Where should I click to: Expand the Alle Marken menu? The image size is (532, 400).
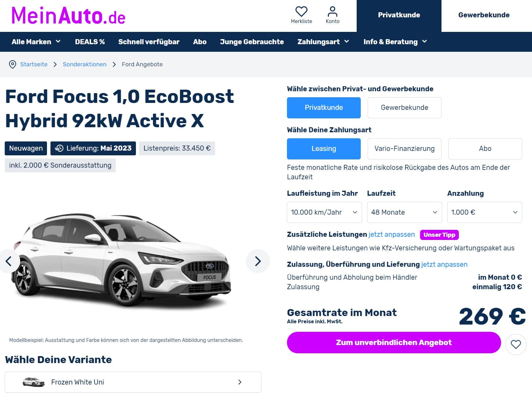36,42
